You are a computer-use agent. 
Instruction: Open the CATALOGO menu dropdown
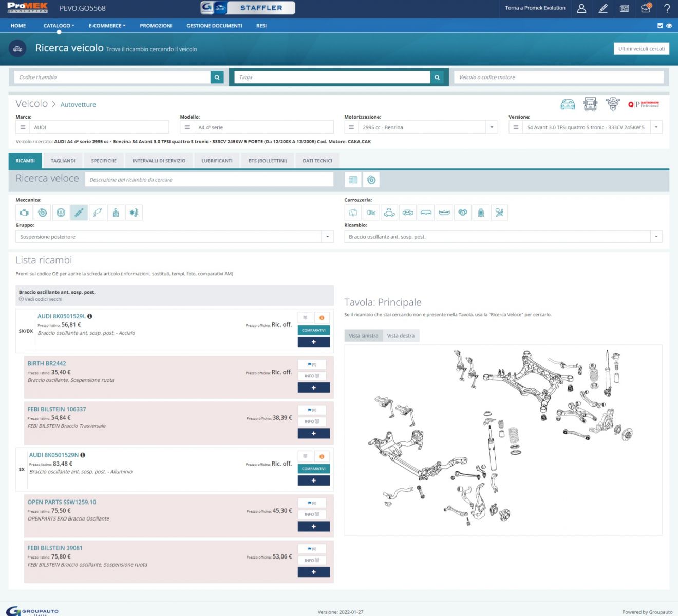coord(59,26)
